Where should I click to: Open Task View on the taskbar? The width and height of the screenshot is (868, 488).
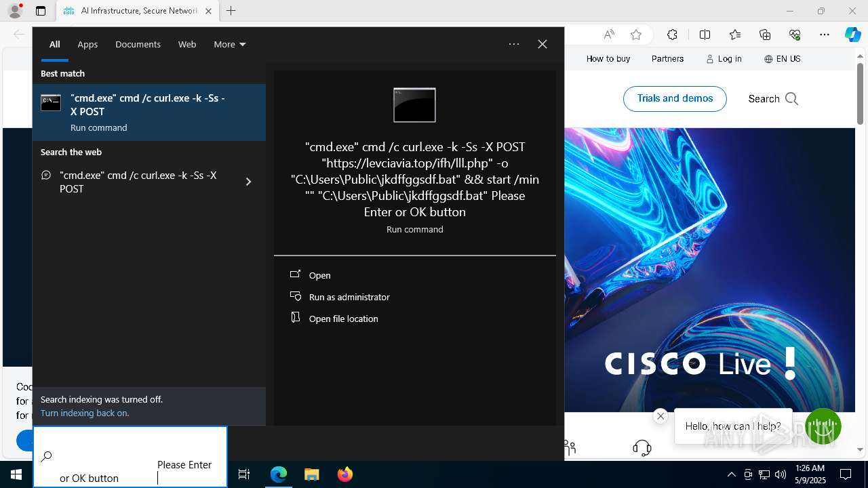[244, 474]
